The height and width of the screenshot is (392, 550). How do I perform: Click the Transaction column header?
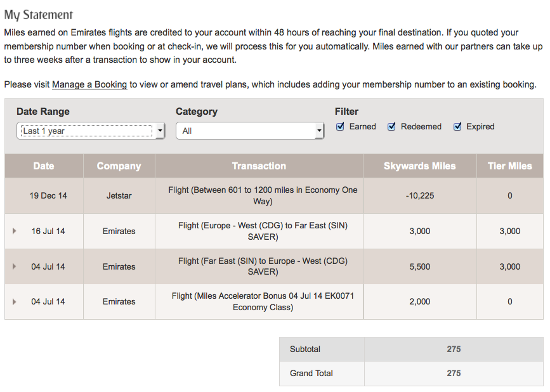click(x=259, y=166)
